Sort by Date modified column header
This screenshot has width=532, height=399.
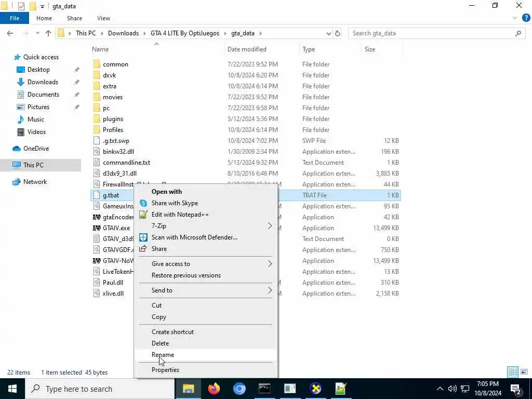point(247,49)
